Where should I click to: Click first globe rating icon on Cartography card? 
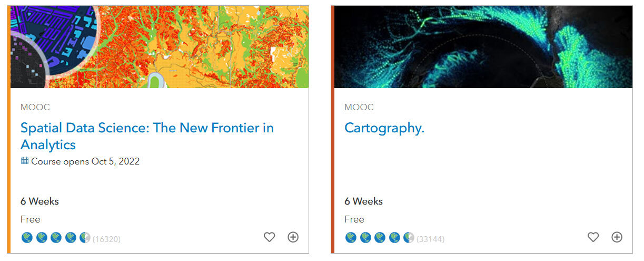pyautogui.click(x=351, y=238)
